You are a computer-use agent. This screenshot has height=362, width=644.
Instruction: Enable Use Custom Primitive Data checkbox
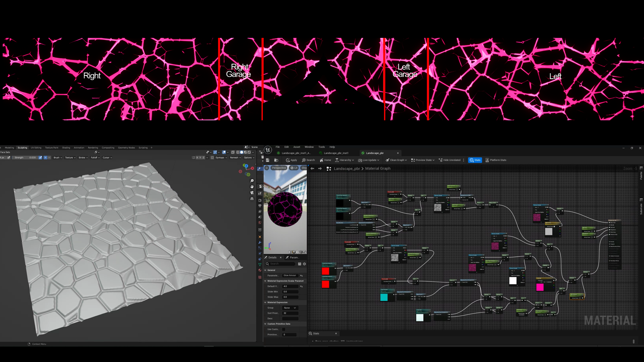pyautogui.click(x=284, y=329)
